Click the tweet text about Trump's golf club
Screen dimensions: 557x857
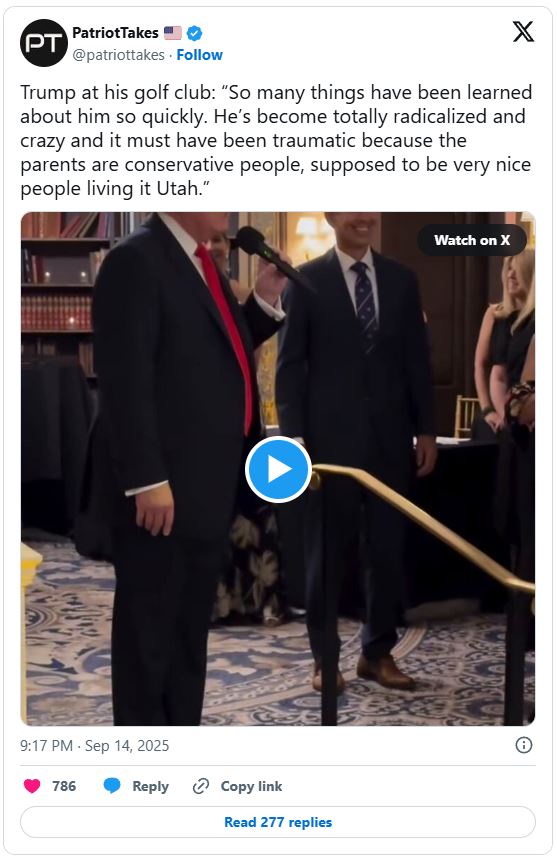(276, 140)
